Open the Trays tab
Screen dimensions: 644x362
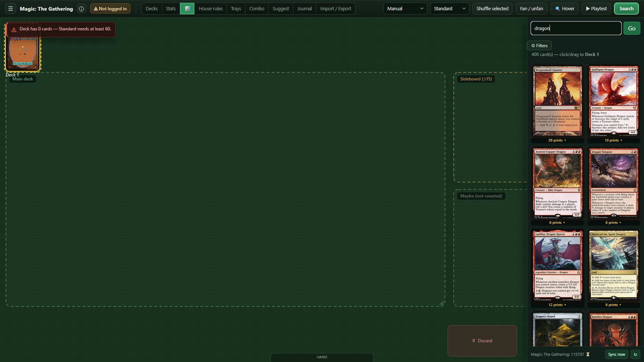[236, 8]
